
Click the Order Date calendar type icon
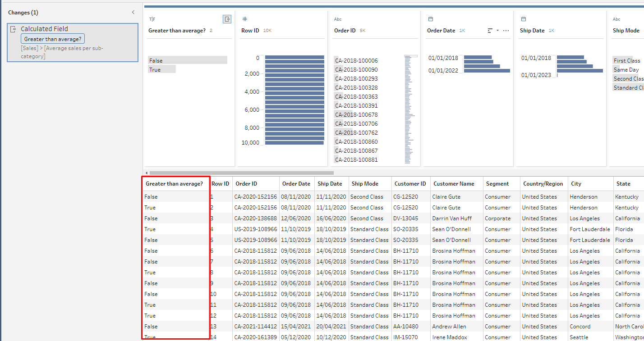(x=431, y=19)
